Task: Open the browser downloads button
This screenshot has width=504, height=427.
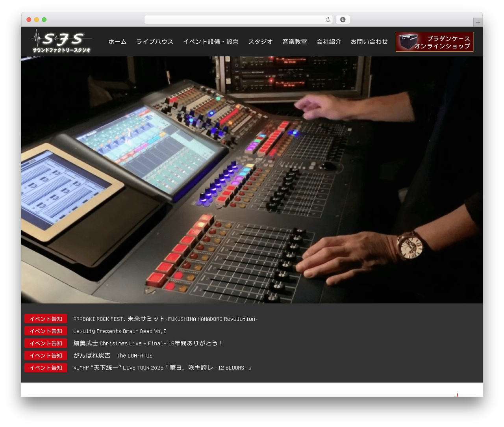Action: point(343,20)
